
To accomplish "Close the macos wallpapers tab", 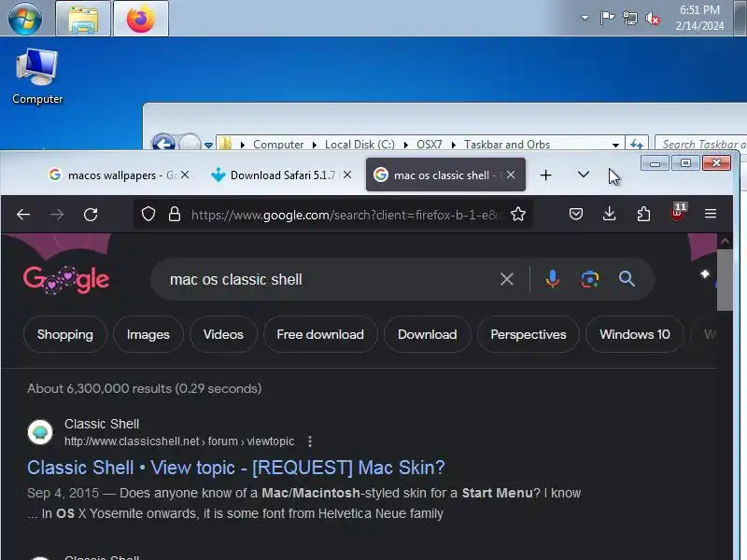I will [x=185, y=175].
